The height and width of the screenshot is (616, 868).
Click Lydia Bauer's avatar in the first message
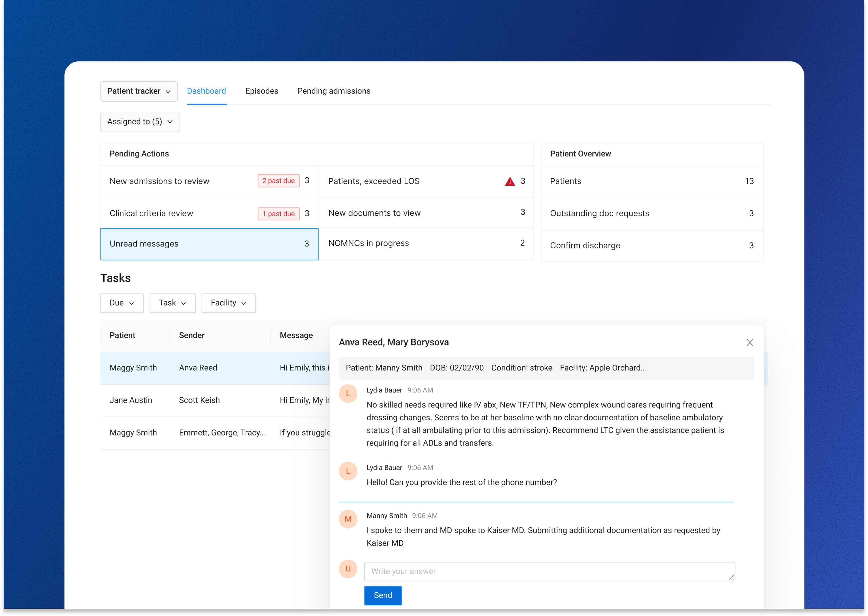tap(347, 393)
